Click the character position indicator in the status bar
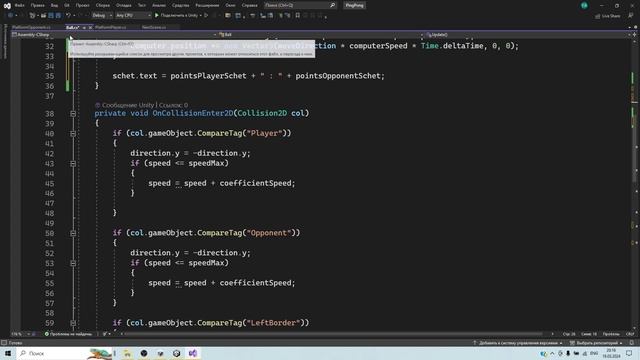640x360 pixels. pyautogui.click(x=589, y=334)
